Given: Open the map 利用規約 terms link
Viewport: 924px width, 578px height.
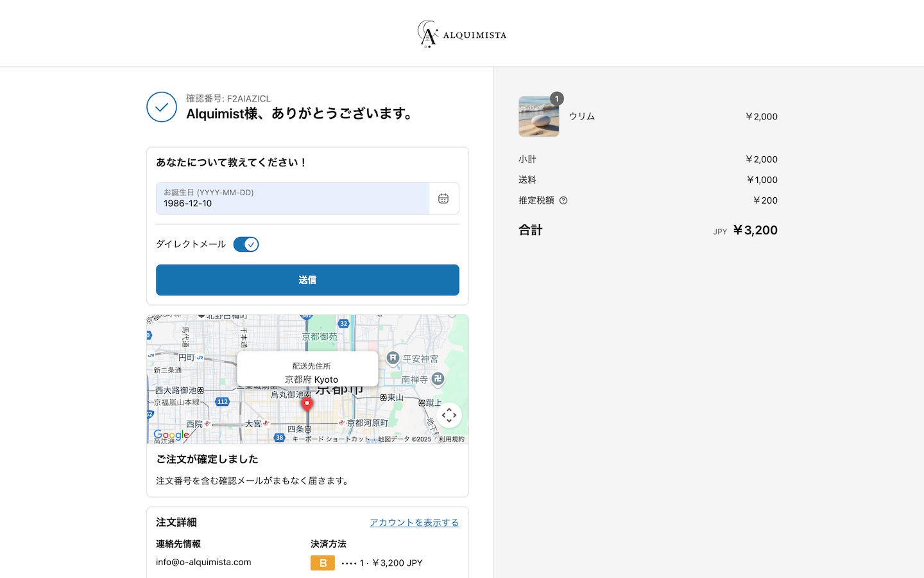Looking at the screenshot, I should coord(452,439).
